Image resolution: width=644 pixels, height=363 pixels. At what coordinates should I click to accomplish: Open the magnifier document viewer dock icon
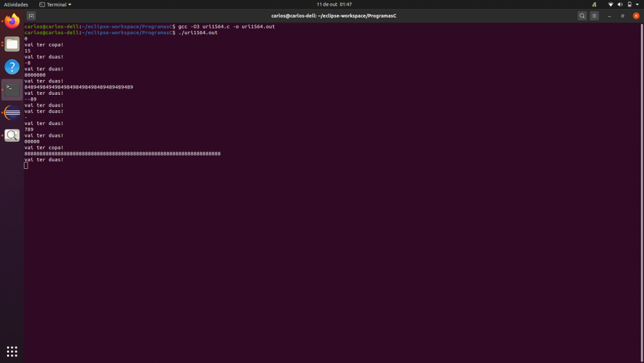[x=12, y=135]
